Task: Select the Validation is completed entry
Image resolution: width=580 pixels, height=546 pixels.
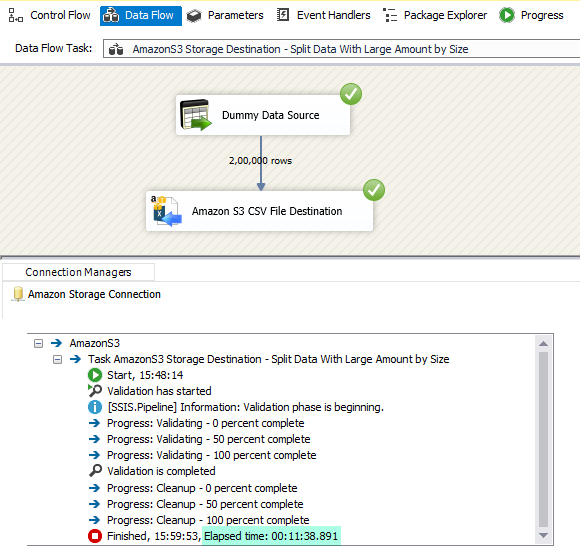Action: (161, 471)
